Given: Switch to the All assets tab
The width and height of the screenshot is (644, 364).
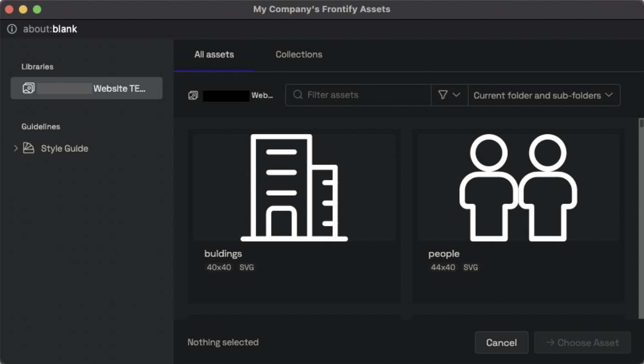Looking at the screenshot, I should 214,54.
